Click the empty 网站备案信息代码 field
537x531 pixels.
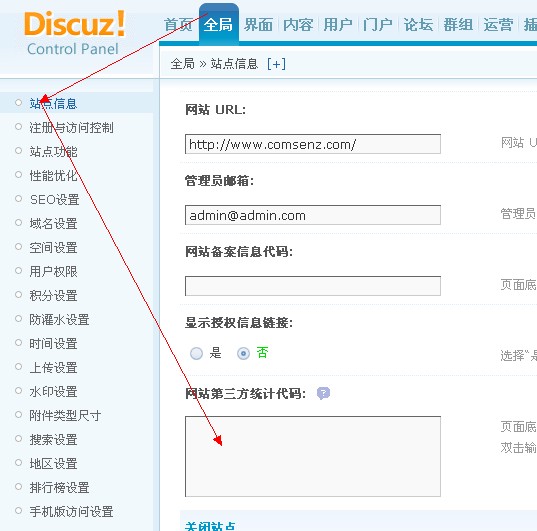point(313,286)
